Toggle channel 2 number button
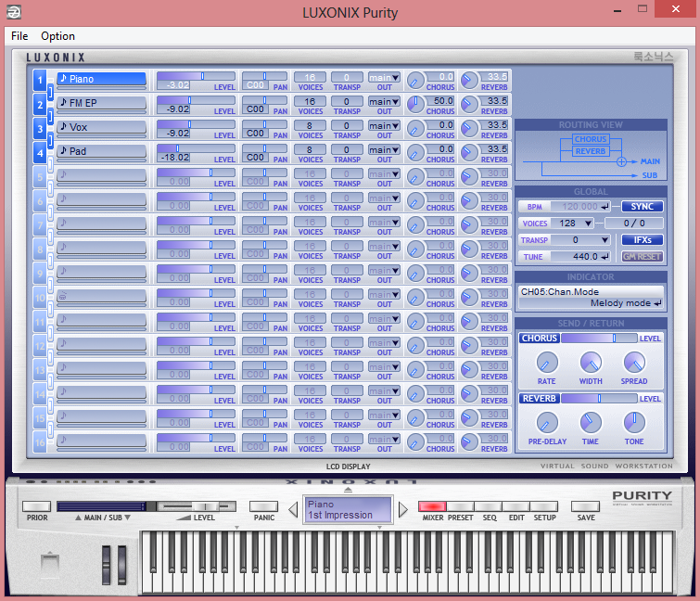 pyautogui.click(x=40, y=105)
